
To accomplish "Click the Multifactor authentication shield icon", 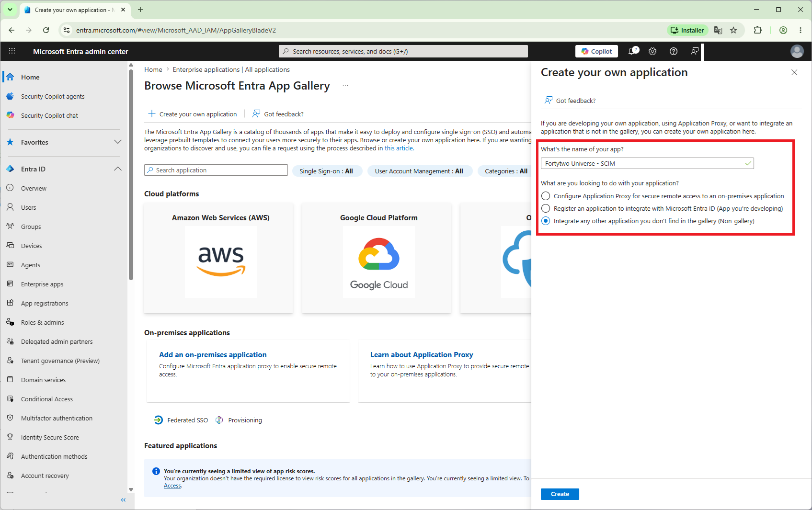I will point(10,418).
